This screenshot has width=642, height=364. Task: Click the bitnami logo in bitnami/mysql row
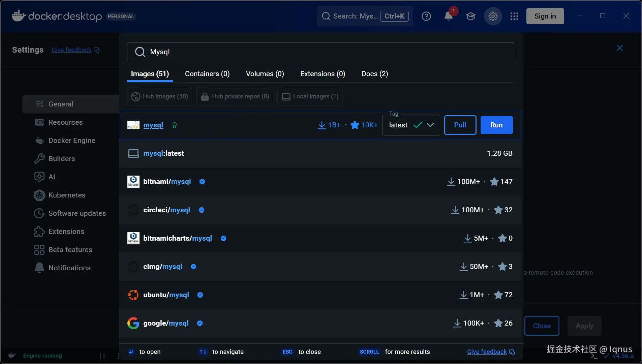[x=133, y=182]
